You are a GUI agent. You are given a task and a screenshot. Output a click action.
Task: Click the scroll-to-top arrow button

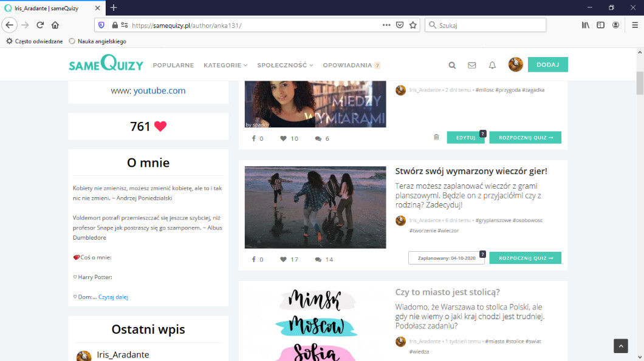pyautogui.click(x=620, y=346)
